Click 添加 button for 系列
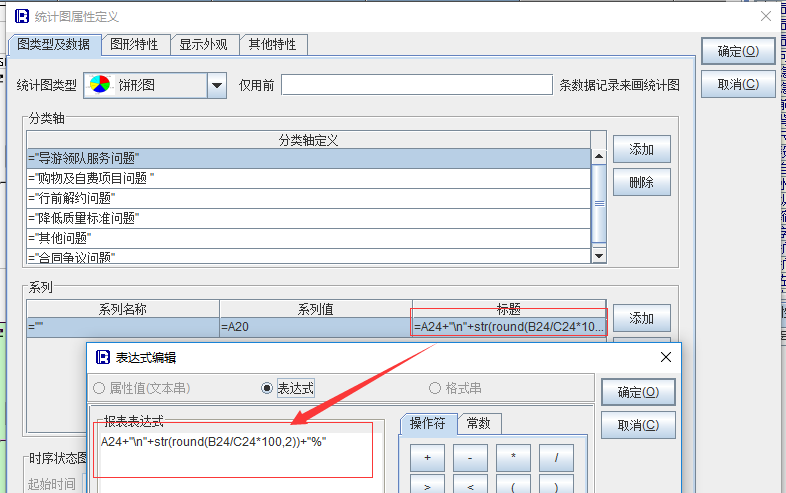This screenshot has width=786, height=493. tap(641, 318)
